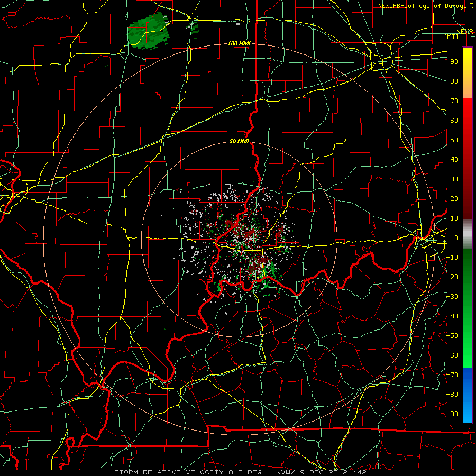Click the -80 value on velocity scale
This screenshot has height=476, width=476.
tap(453, 395)
